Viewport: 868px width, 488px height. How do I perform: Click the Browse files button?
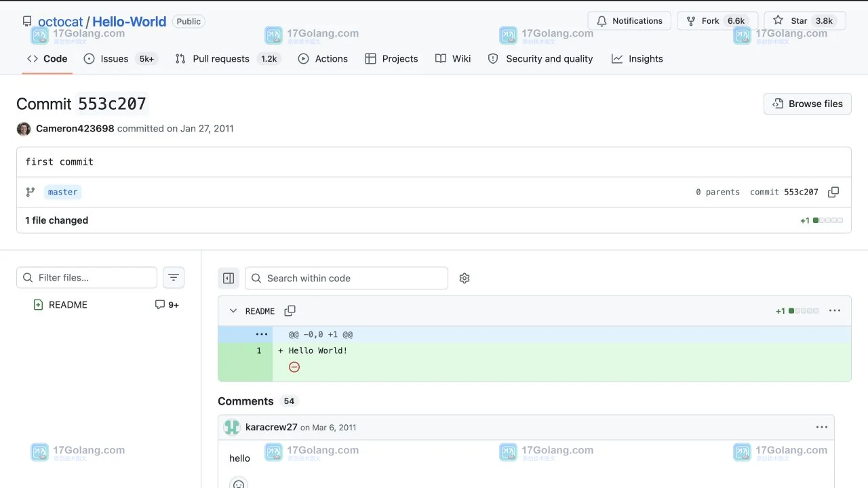(x=808, y=104)
